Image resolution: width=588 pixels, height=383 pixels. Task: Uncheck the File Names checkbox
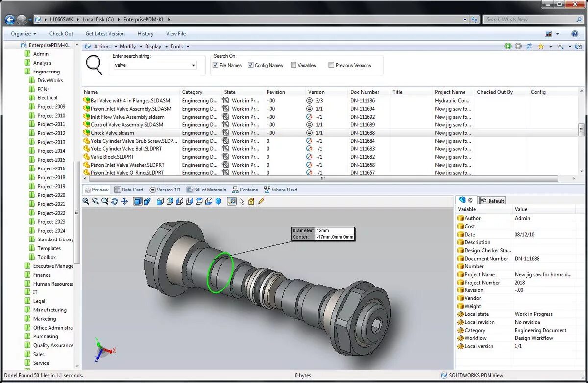click(215, 65)
